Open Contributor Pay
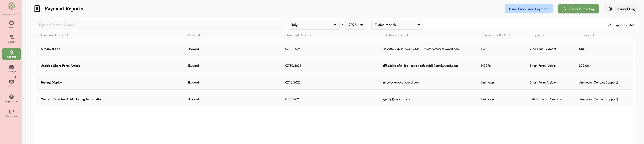The width and height of the screenshot is (644, 144). pos(578,9)
